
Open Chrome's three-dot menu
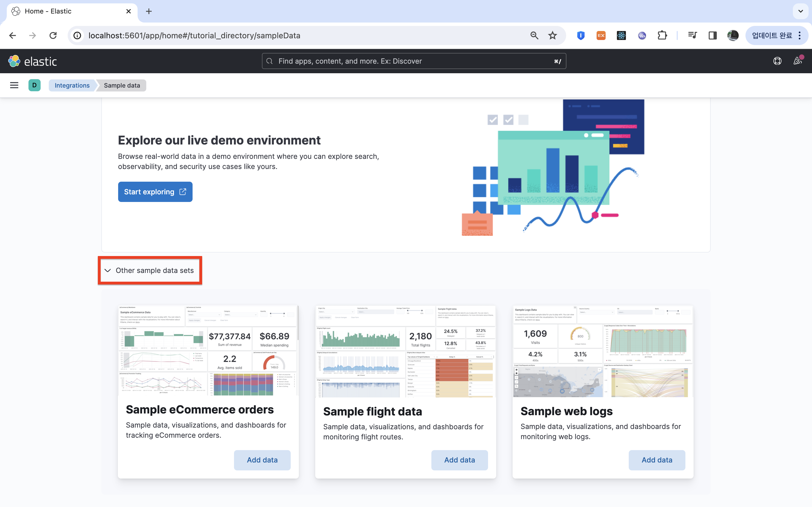pos(800,35)
